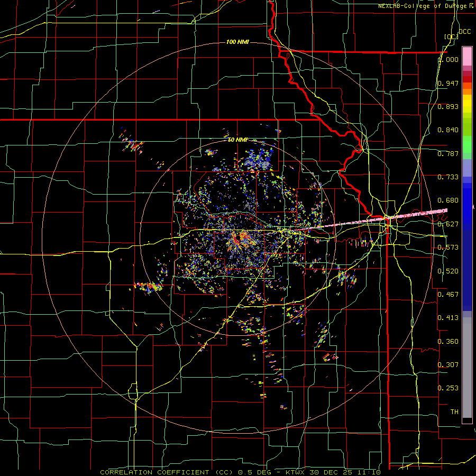Click the 0.840 color scale value
The height and width of the screenshot is (476, 476).
(x=448, y=130)
